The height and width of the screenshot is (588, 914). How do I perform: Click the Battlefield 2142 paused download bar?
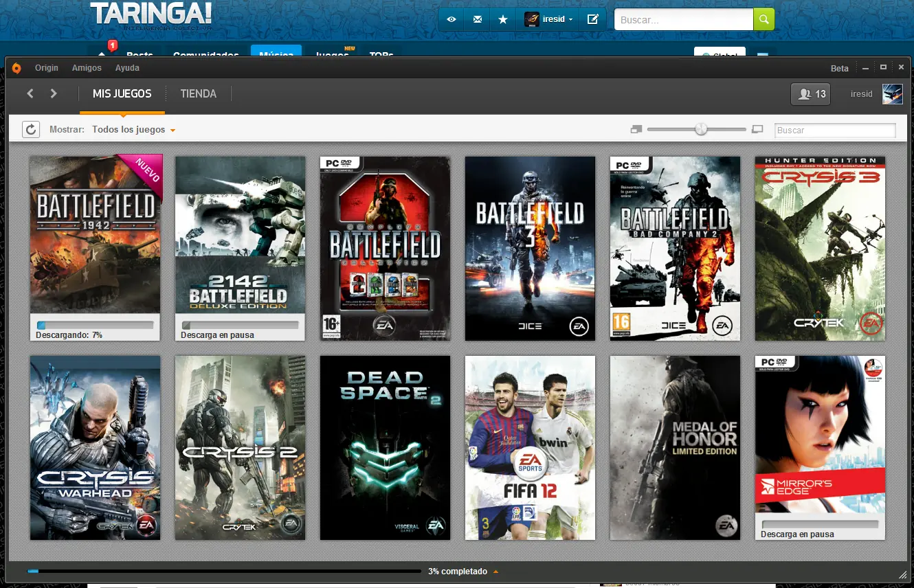pos(240,325)
